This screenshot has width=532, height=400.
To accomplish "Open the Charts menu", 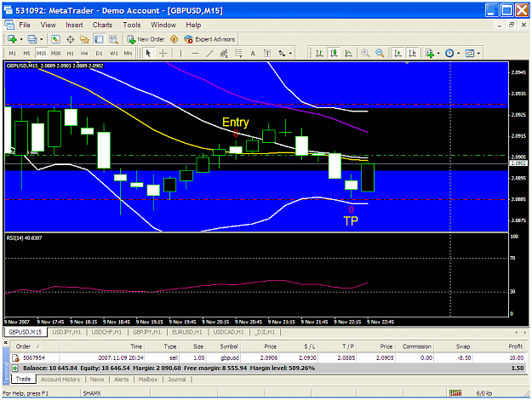I will [102, 25].
